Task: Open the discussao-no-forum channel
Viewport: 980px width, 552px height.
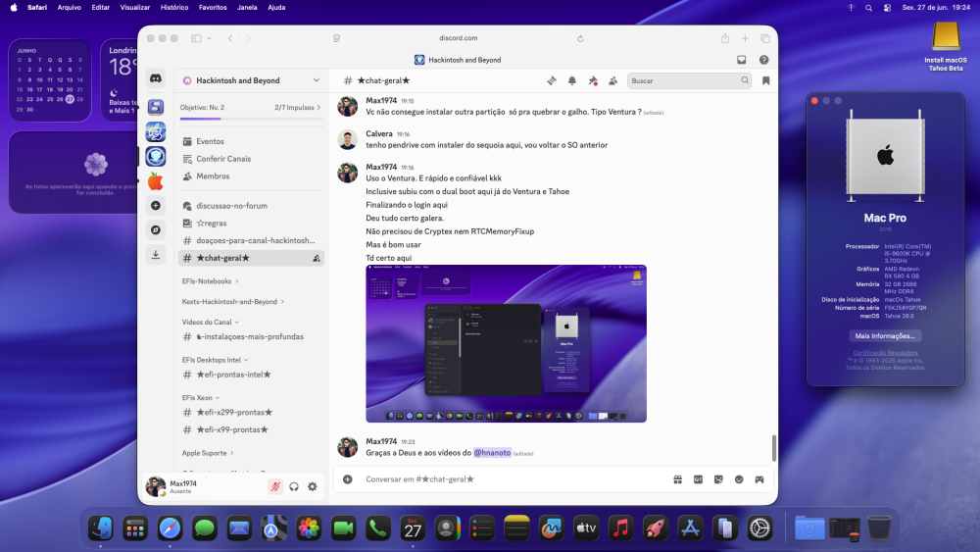Action: point(251,206)
